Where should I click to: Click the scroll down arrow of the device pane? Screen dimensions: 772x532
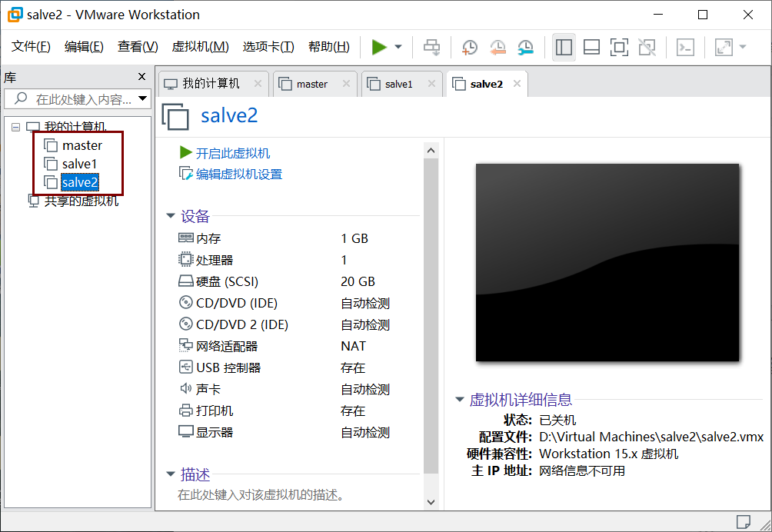pos(431,502)
